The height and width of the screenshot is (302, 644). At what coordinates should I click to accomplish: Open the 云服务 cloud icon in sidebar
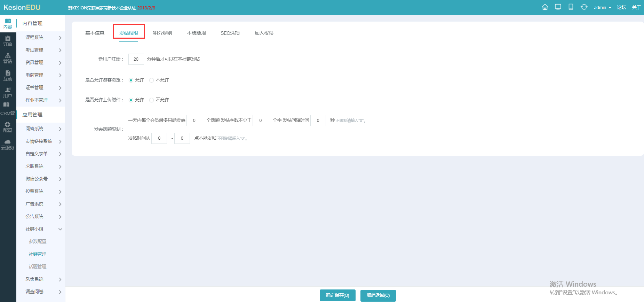(x=8, y=145)
